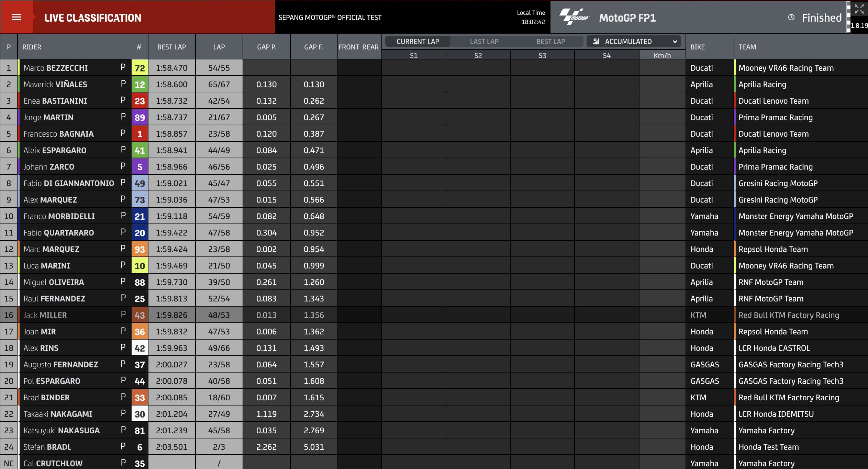Click the LAP column header
The height and width of the screenshot is (469, 868).
(219, 47)
